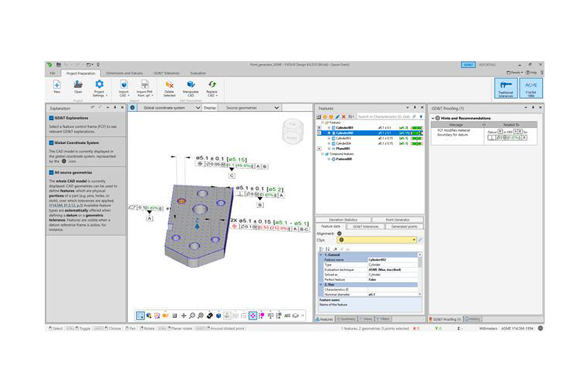588x392 pixels.
Task: Click the red X delete icon in Features toolbar
Action: pos(344,117)
